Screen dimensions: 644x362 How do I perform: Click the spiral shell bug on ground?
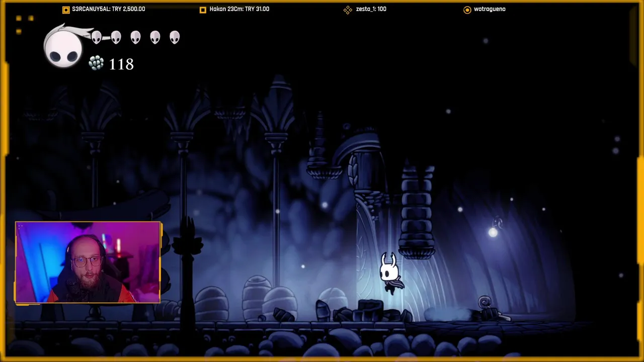click(485, 302)
